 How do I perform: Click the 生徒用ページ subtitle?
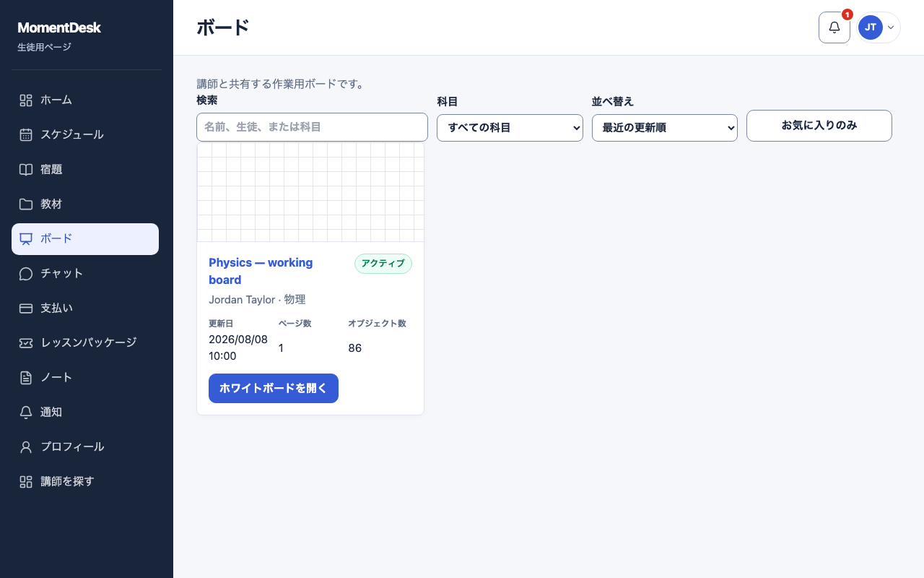tap(44, 48)
